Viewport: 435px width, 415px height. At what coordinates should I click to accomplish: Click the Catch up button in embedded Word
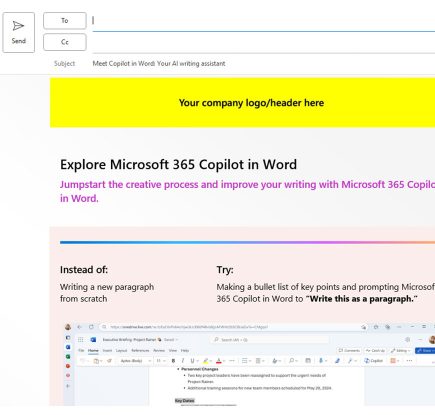(x=375, y=350)
